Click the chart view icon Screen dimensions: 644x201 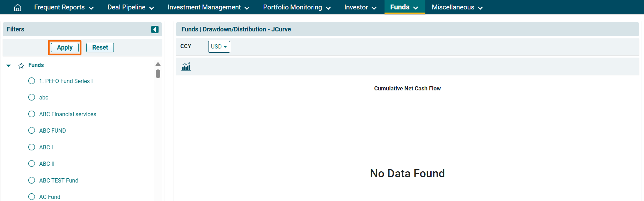point(186,67)
